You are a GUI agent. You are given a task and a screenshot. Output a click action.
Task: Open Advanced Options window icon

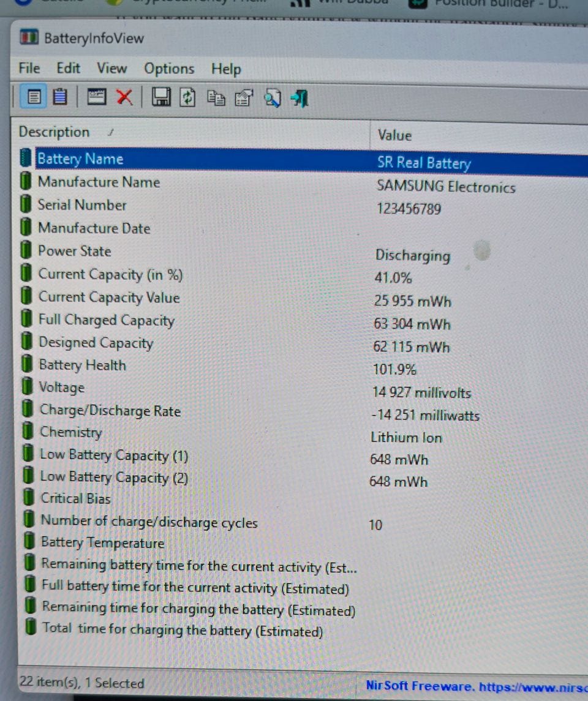[x=96, y=97]
